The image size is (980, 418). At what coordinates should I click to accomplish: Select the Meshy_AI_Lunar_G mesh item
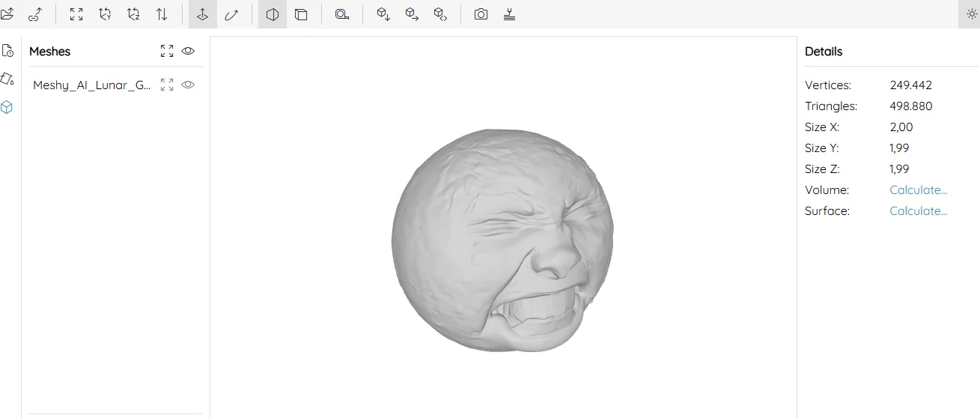[91, 85]
